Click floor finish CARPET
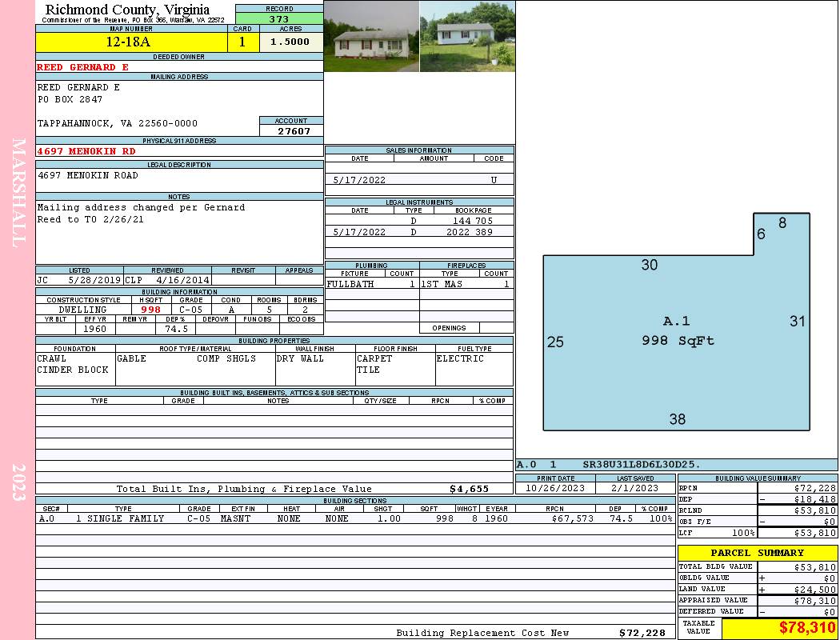Viewport: 840px width, 640px height. (x=374, y=358)
